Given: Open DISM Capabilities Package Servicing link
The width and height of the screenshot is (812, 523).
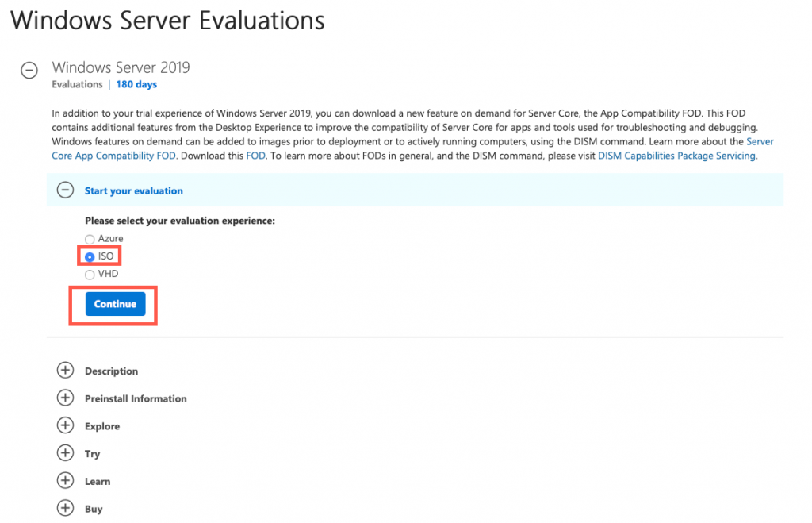Looking at the screenshot, I should [677, 156].
